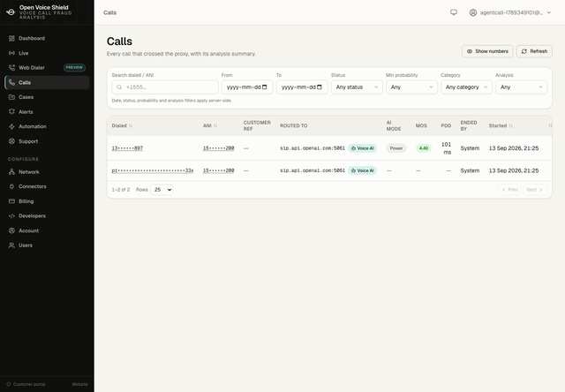Open the Alerts bell icon
This screenshot has width=565, height=392.
[x=11, y=112]
